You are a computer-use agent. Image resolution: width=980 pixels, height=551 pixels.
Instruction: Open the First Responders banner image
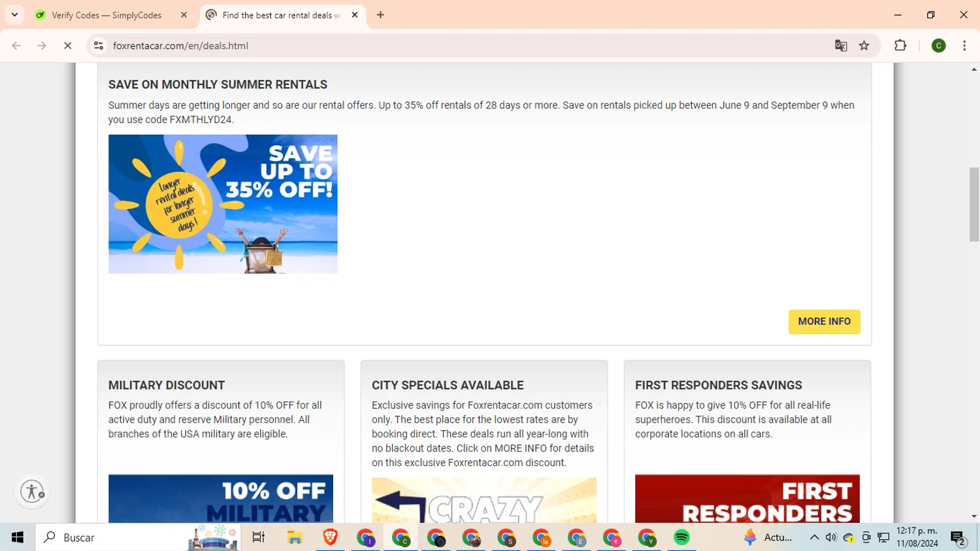point(747,499)
